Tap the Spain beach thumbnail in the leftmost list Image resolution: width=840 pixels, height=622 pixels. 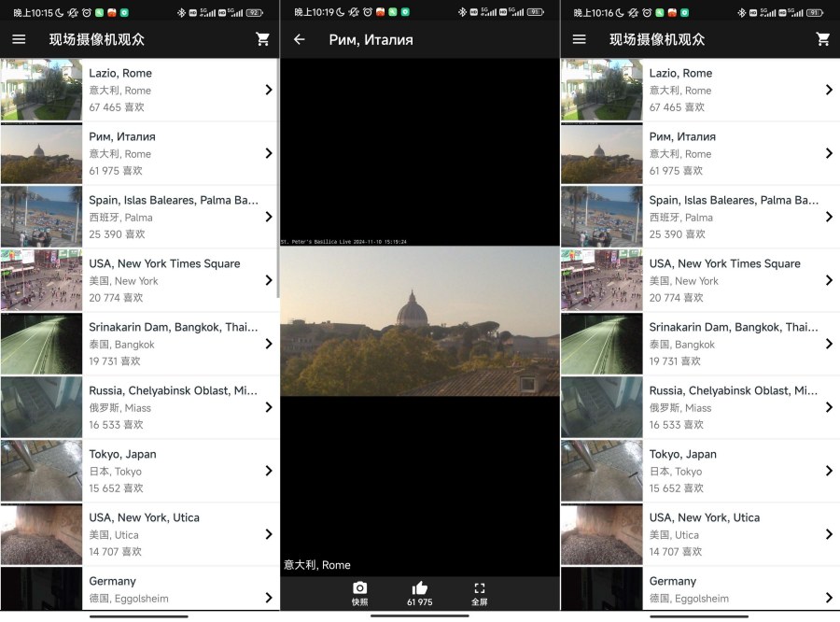pyautogui.click(x=41, y=217)
